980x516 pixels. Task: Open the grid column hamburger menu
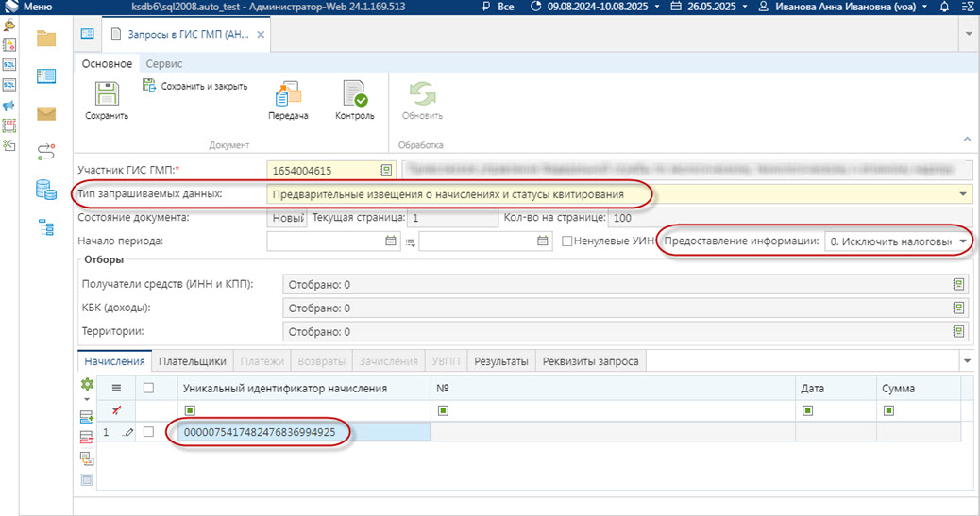pos(116,388)
